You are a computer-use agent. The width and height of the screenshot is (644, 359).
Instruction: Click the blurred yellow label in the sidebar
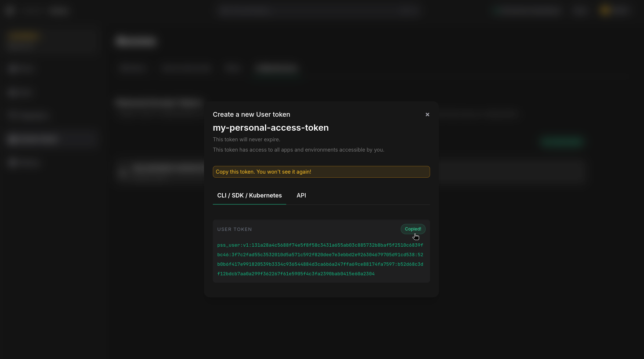tap(24, 36)
